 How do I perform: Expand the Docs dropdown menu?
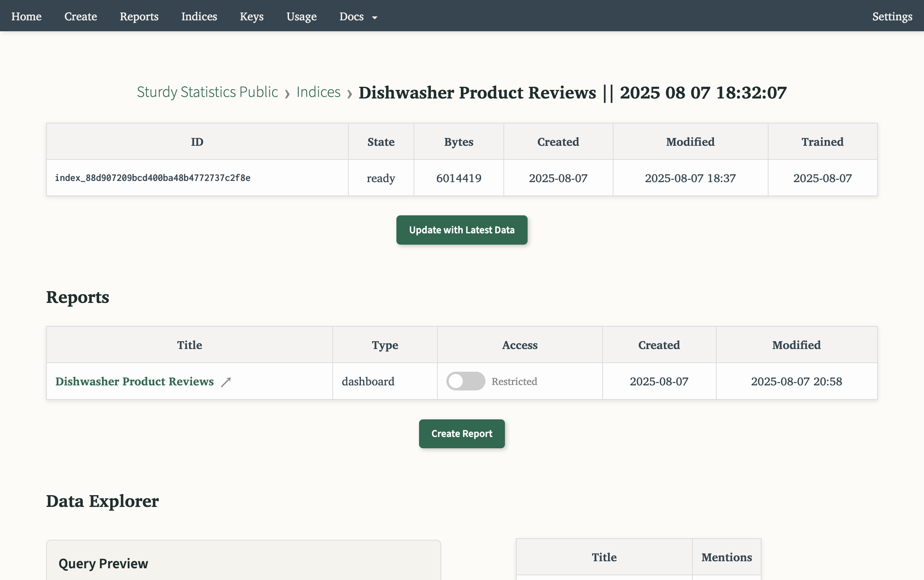pos(351,16)
